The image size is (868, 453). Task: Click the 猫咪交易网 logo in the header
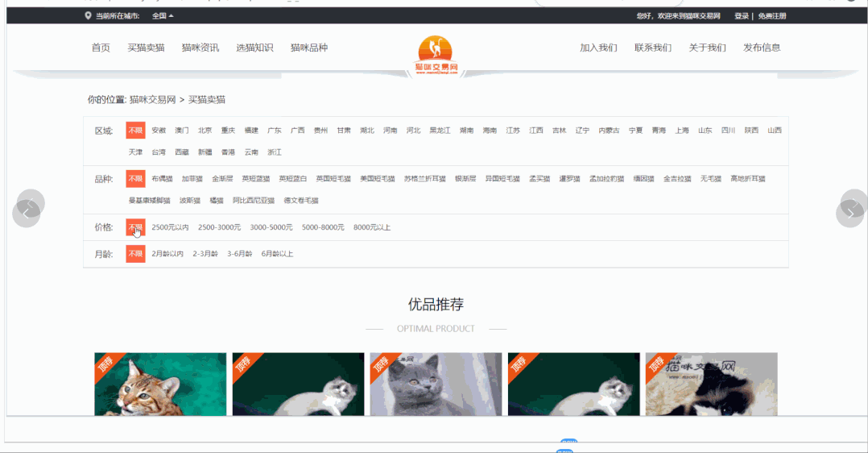coord(436,56)
